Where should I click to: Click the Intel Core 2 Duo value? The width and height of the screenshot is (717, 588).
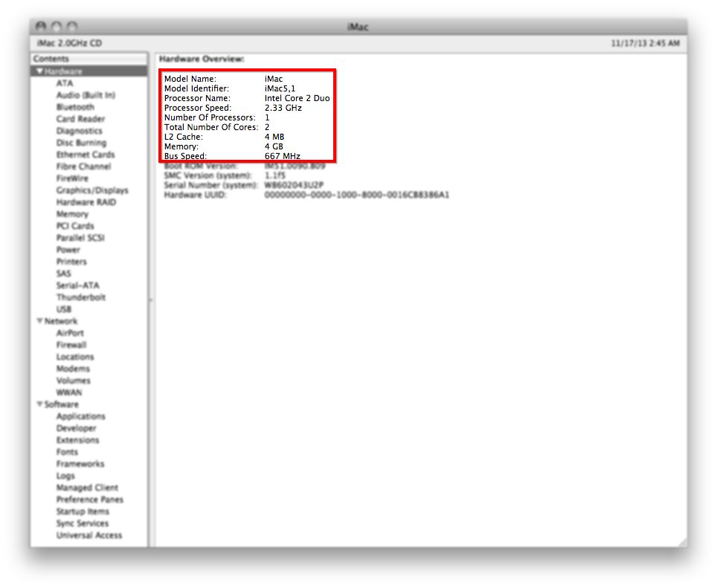[297, 98]
